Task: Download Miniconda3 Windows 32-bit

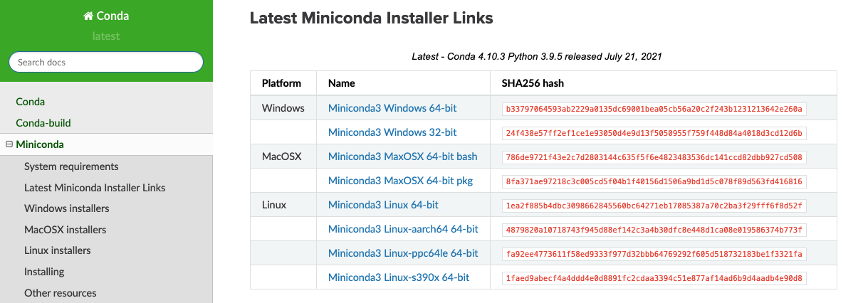Action: point(392,132)
